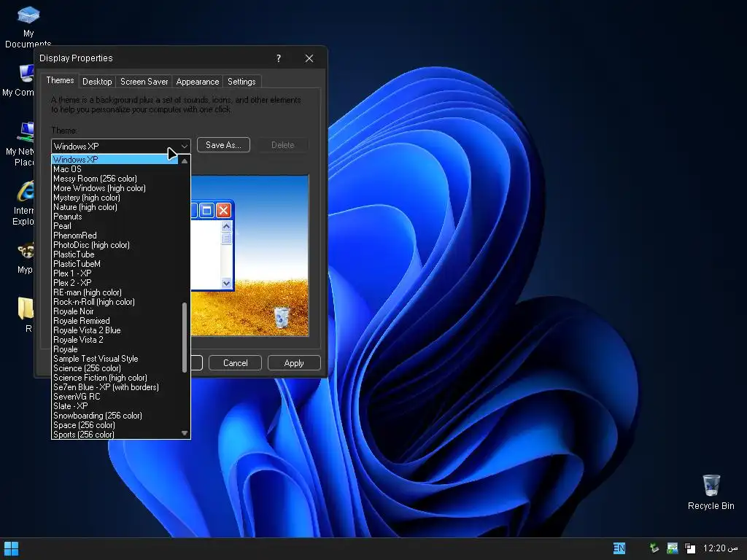Select Mystery (high color) theme

point(115,198)
